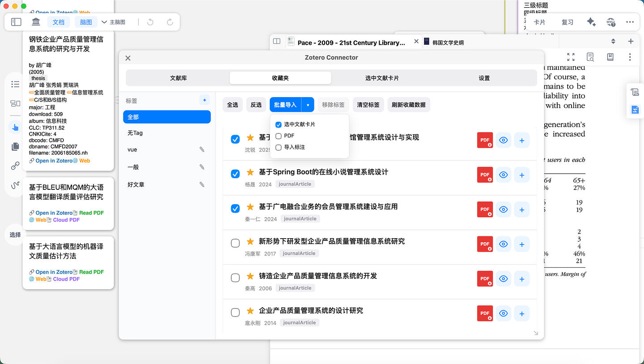Open the library building icon

36,22
